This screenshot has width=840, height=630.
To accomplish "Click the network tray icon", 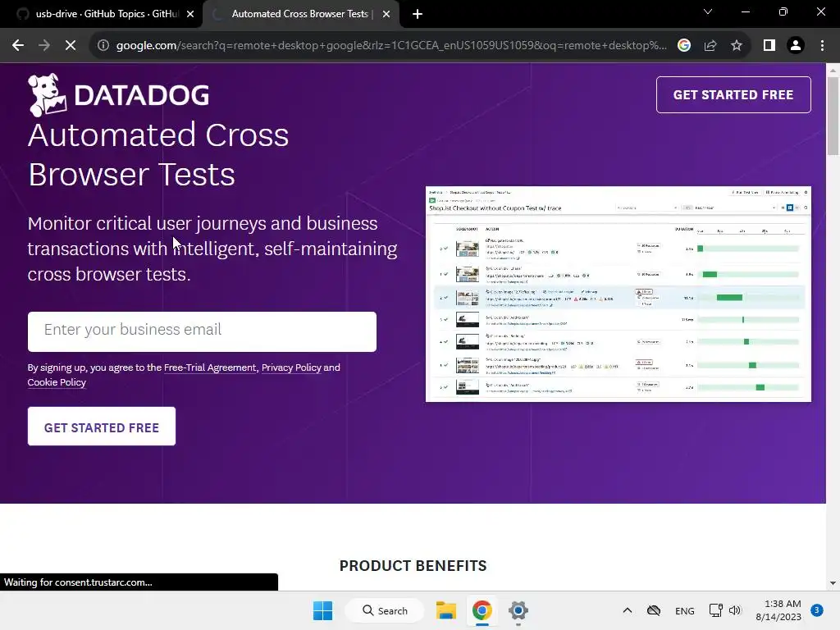I will coord(715,610).
